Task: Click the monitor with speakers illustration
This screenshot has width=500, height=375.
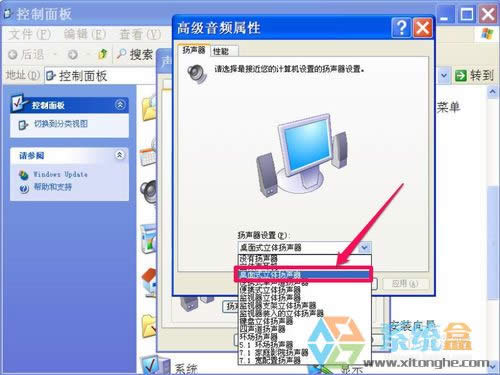Action: [303, 155]
